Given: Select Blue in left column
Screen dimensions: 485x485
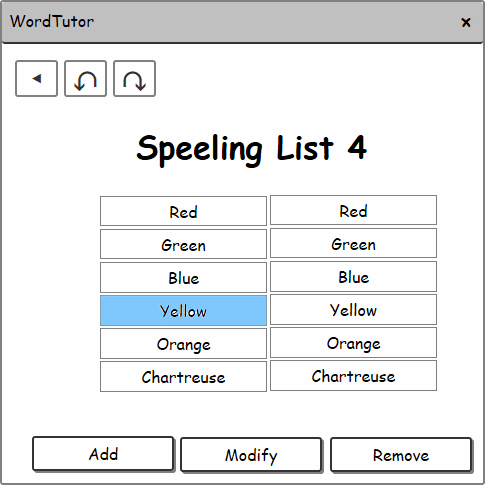Looking at the screenshot, I should click(183, 277).
